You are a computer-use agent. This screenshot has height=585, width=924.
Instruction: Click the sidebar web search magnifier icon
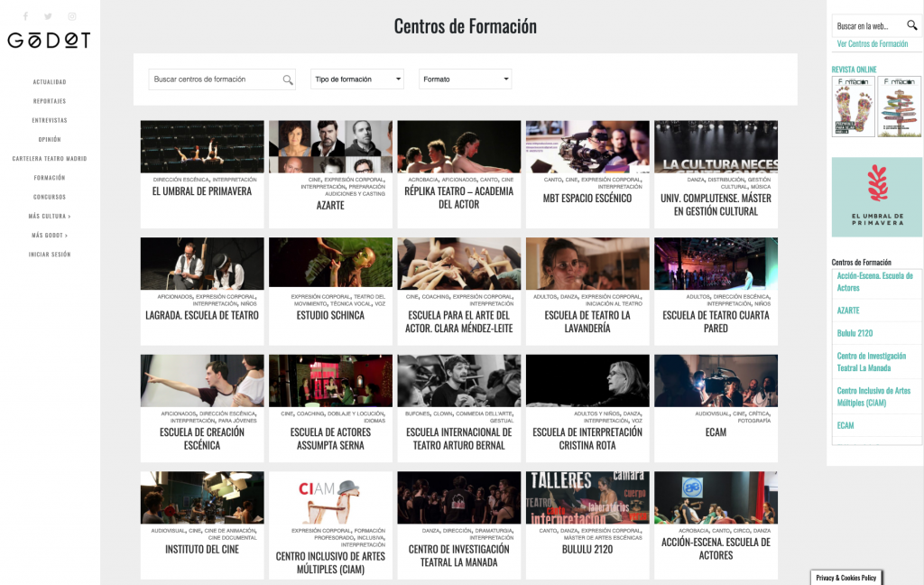coord(911,26)
